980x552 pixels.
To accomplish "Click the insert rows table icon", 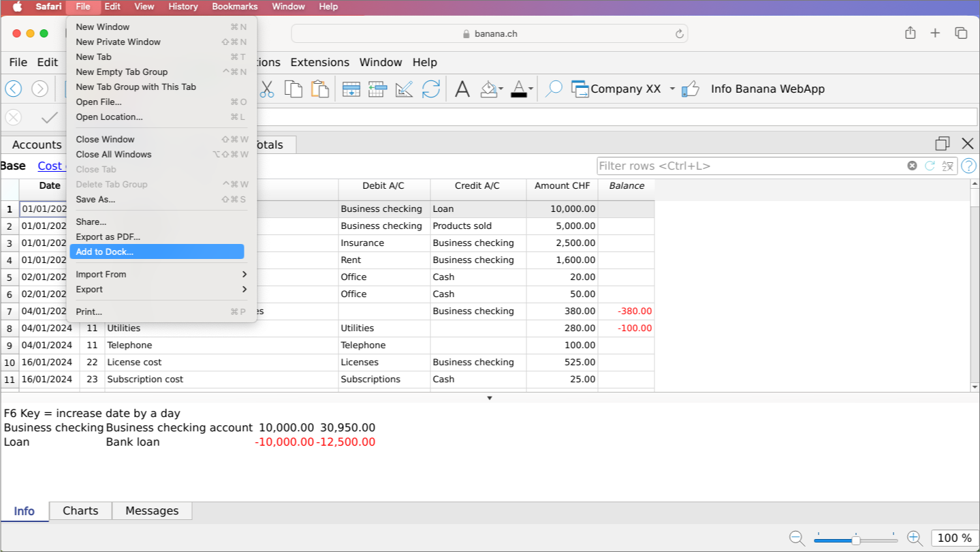I will click(351, 89).
